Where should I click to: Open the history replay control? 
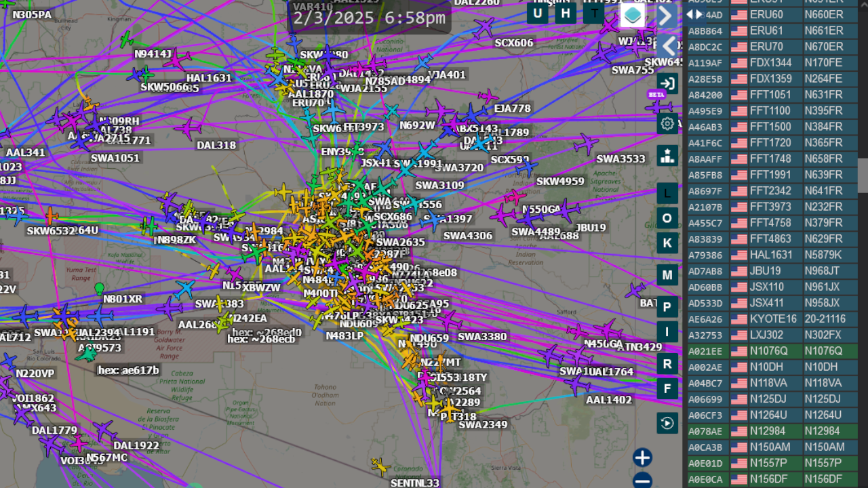[x=667, y=423]
